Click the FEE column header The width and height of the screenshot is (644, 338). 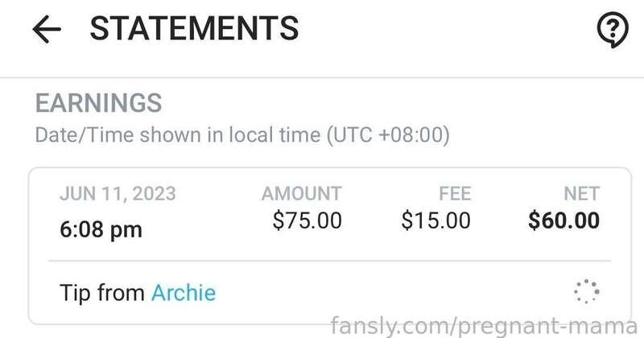pyautogui.click(x=455, y=193)
